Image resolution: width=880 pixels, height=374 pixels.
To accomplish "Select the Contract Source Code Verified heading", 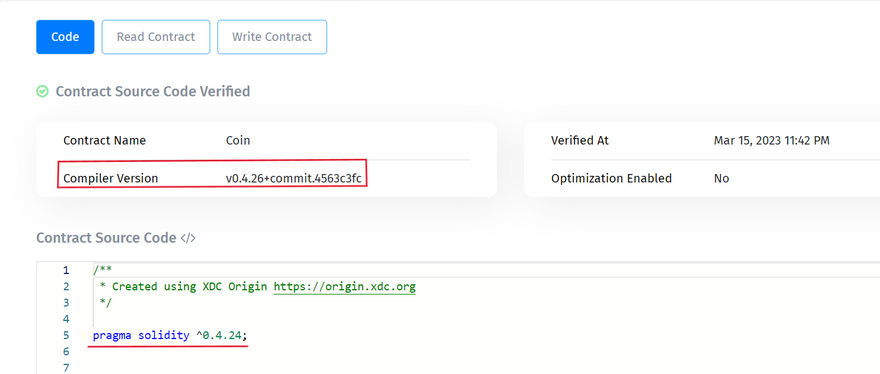I will [153, 92].
